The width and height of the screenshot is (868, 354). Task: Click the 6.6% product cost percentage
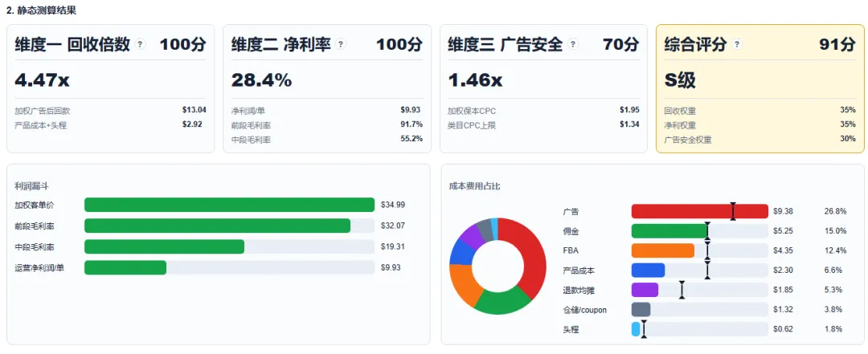833,271
